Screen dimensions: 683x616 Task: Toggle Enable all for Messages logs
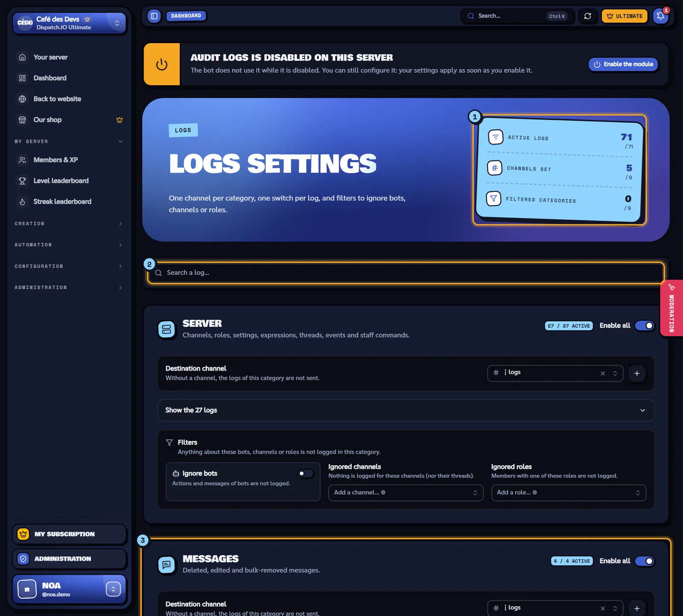tap(645, 561)
